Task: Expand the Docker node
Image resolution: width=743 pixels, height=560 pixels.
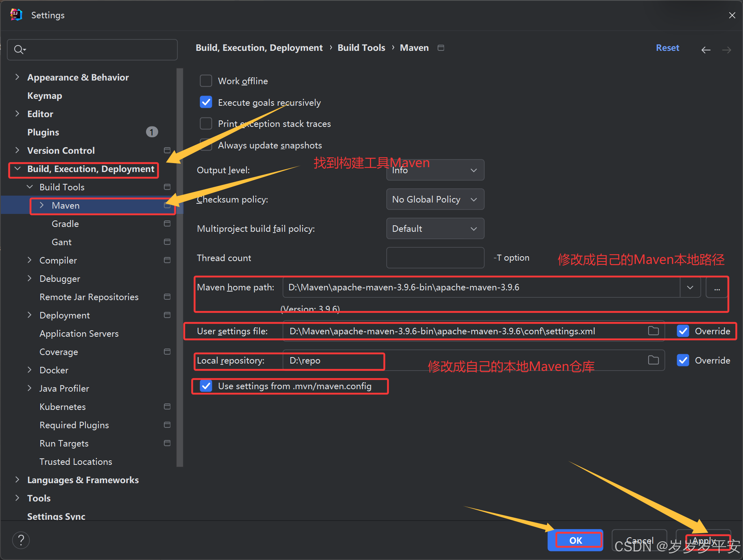Action: click(29, 370)
